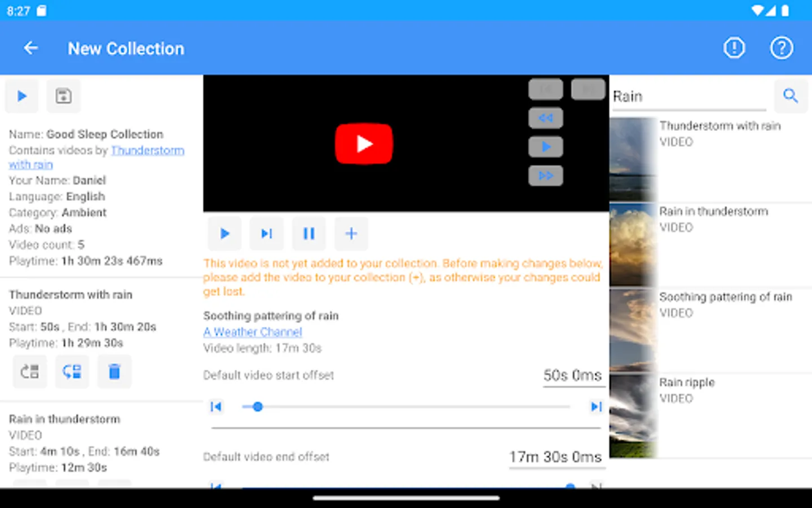Click the Your Name: Daniel line
The width and height of the screenshot is (812, 508).
tap(58, 181)
